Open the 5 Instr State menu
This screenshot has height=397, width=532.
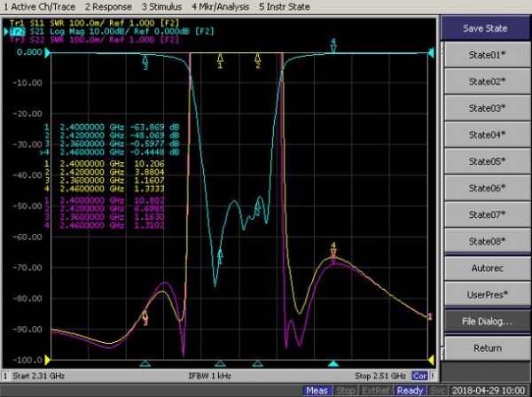click(285, 6)
